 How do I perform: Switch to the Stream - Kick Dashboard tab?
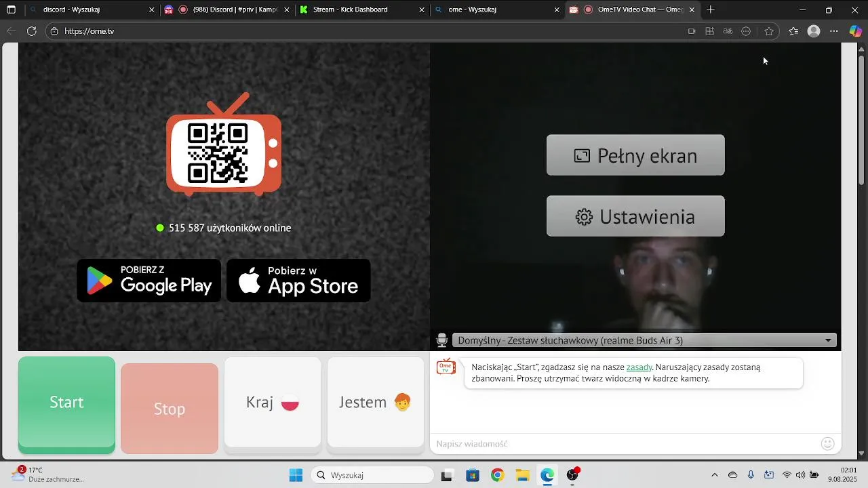tap(361, 9)
